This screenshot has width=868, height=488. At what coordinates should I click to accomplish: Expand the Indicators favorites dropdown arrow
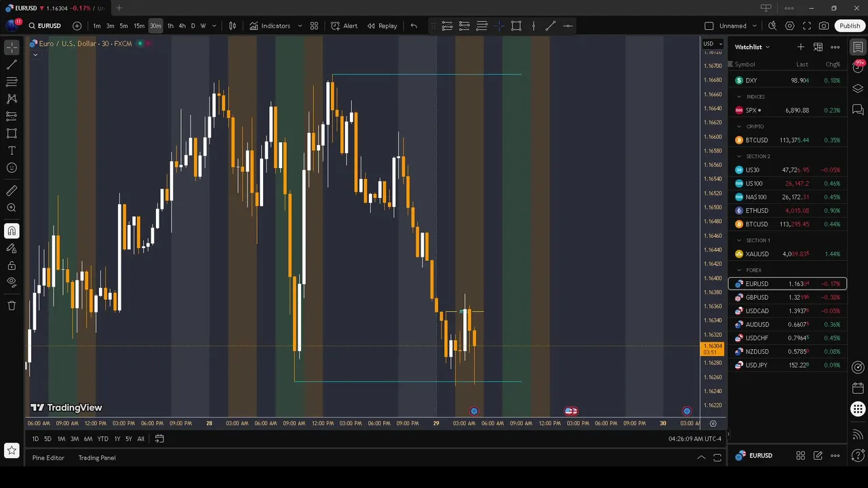click(x=300, y=26)
